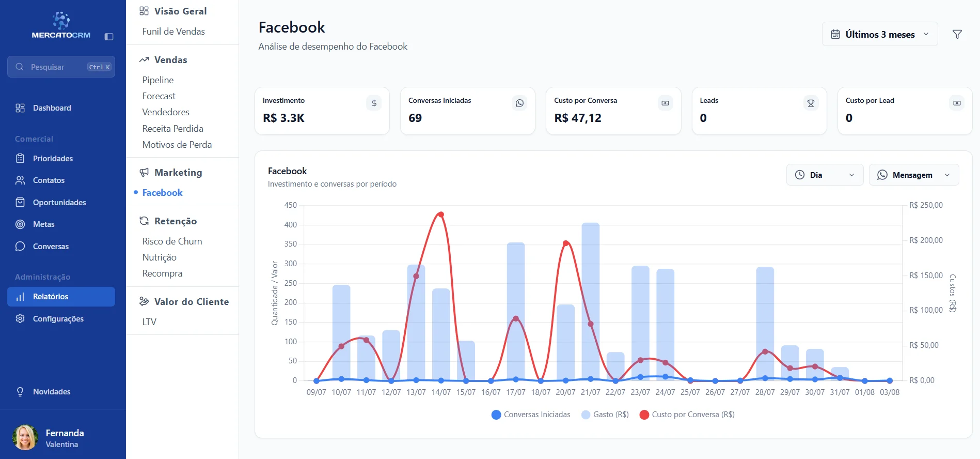This screenshot has width=980, height=459.
Task: Go to Prioridades in sidebar
Action: coord(61,158)
